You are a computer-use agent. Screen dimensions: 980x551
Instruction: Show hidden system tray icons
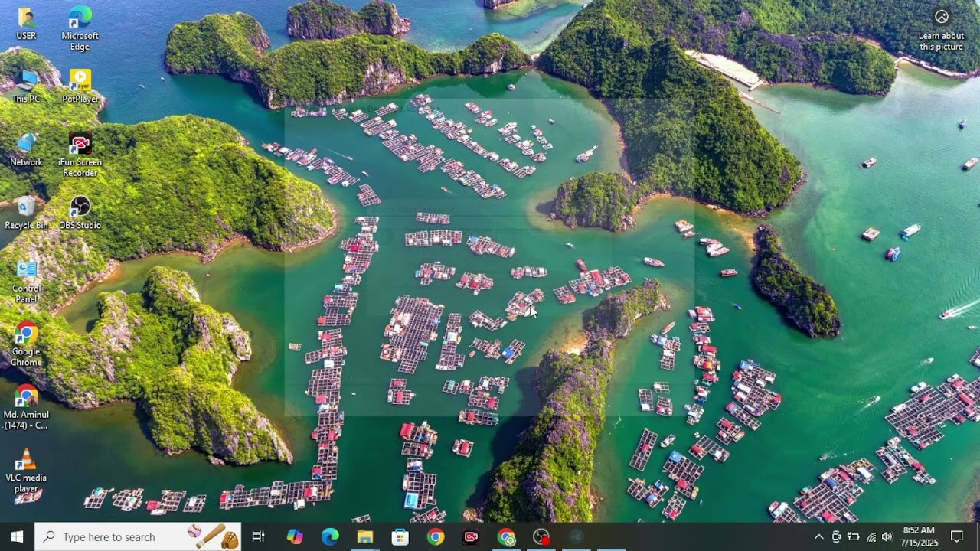818,537
